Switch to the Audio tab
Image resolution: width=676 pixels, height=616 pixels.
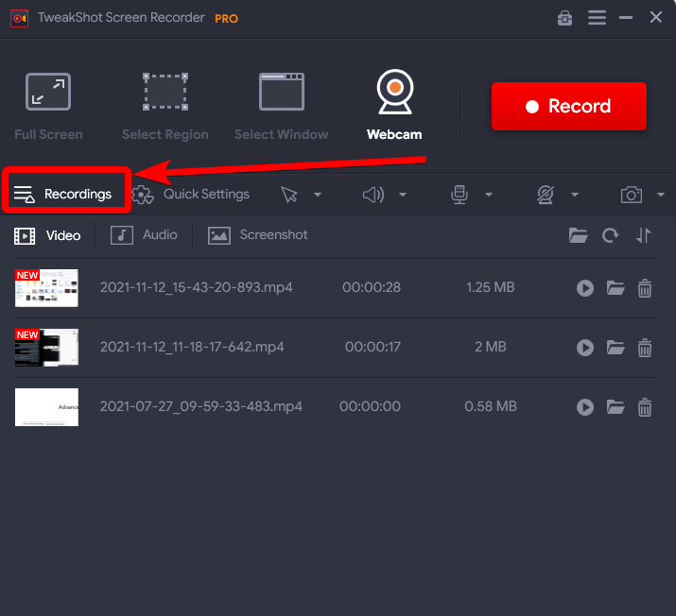click(x=145, y=235)
